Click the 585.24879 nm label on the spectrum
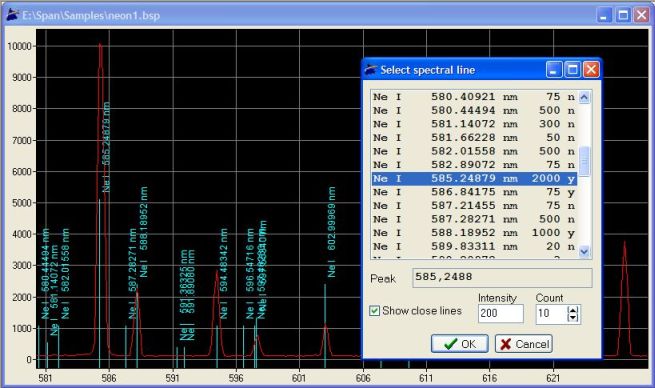The image size is (655, 388). coord(106,147)
